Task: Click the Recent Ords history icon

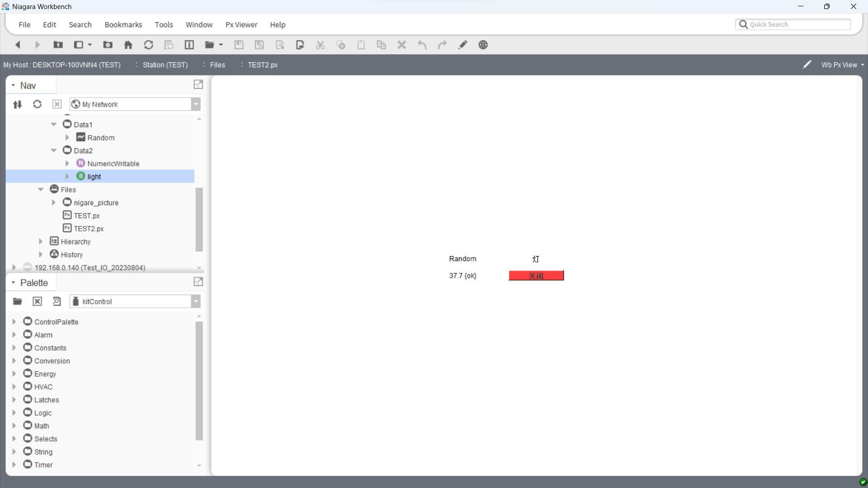Action: tap(108, 45)
